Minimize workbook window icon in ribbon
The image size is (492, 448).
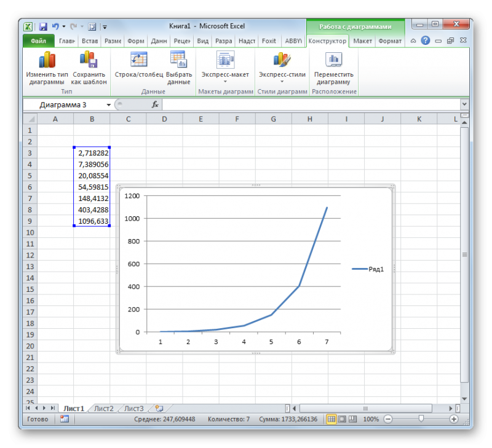point(438,41)
